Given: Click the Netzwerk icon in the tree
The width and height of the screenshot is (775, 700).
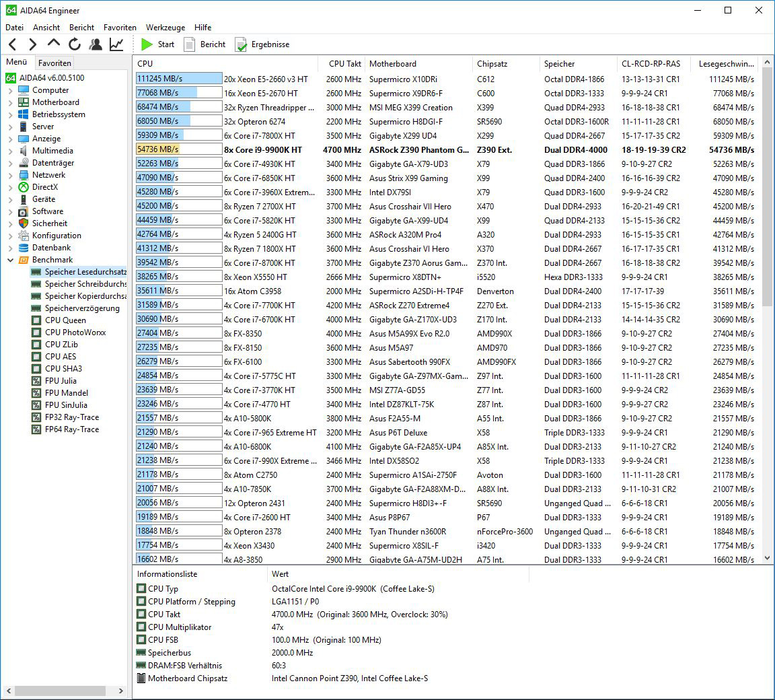Looking at the screenshot, I should tap(24, 175).
